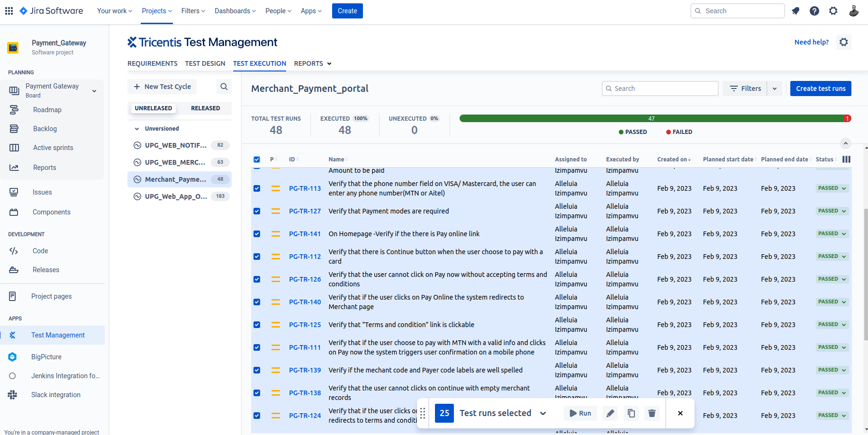
Task: Click New Test Cycle button
Action: [x=162, y=87]
